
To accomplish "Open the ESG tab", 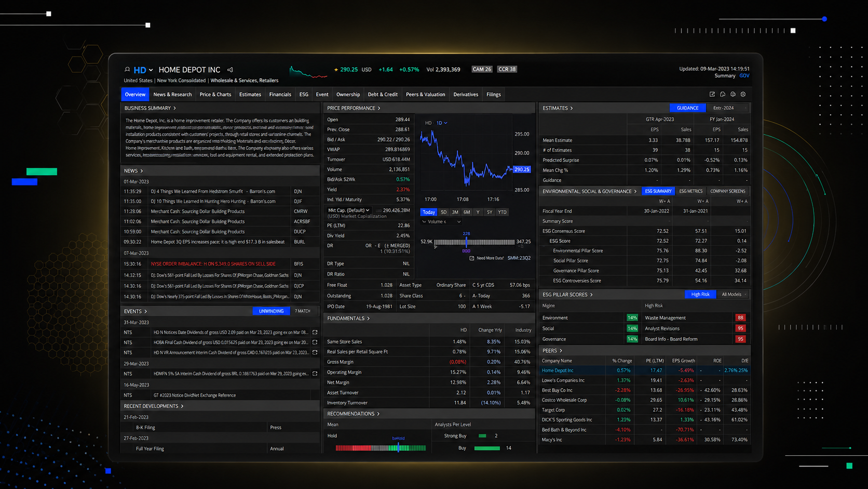I will tap(304, 95).
